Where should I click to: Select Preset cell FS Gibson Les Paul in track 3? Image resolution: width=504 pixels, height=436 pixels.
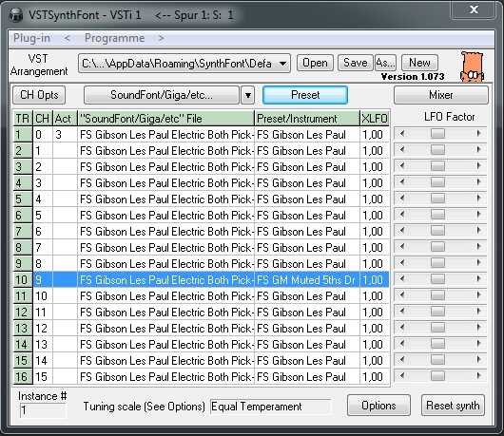(307, 167)
